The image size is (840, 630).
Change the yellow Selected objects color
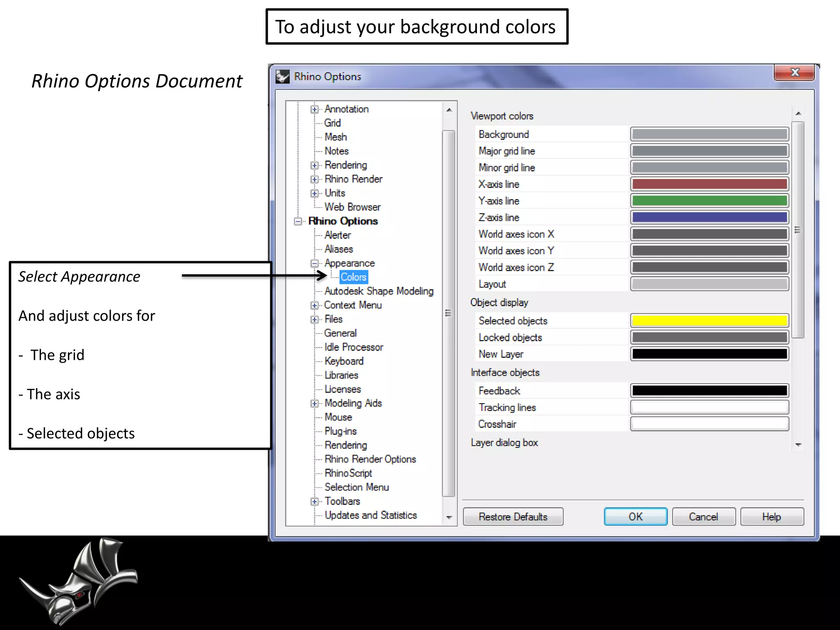[x=710, y=321]
